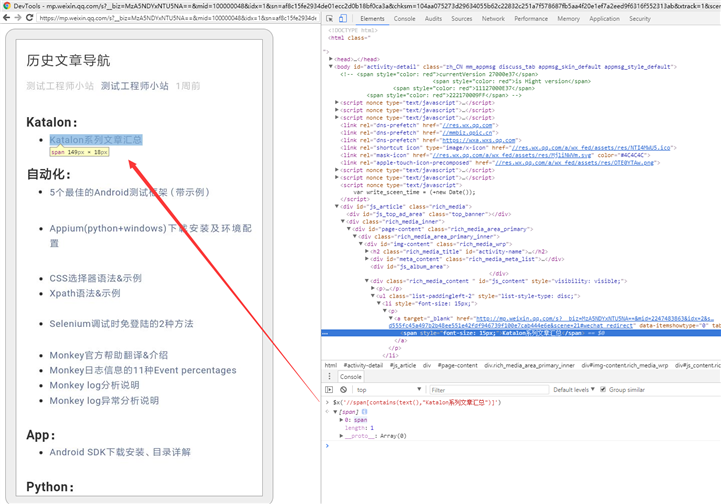Open the Monkey log分析说明 link

point(94,385)
